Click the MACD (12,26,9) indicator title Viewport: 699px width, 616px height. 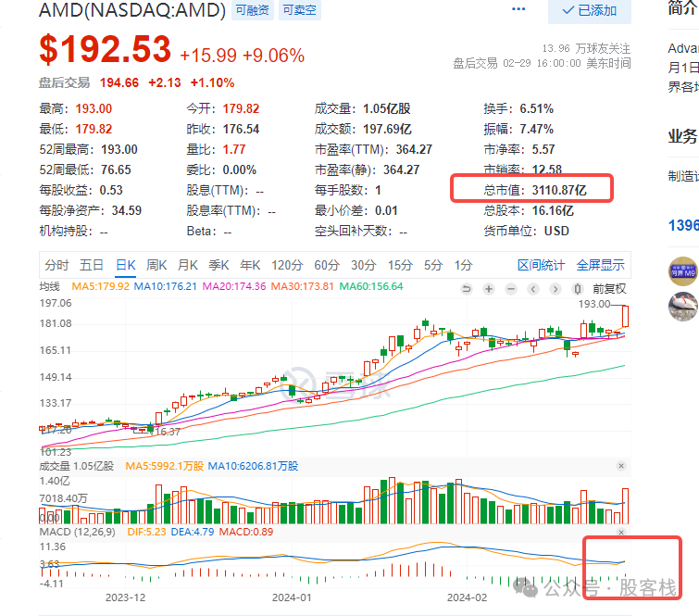pos(77,532)
